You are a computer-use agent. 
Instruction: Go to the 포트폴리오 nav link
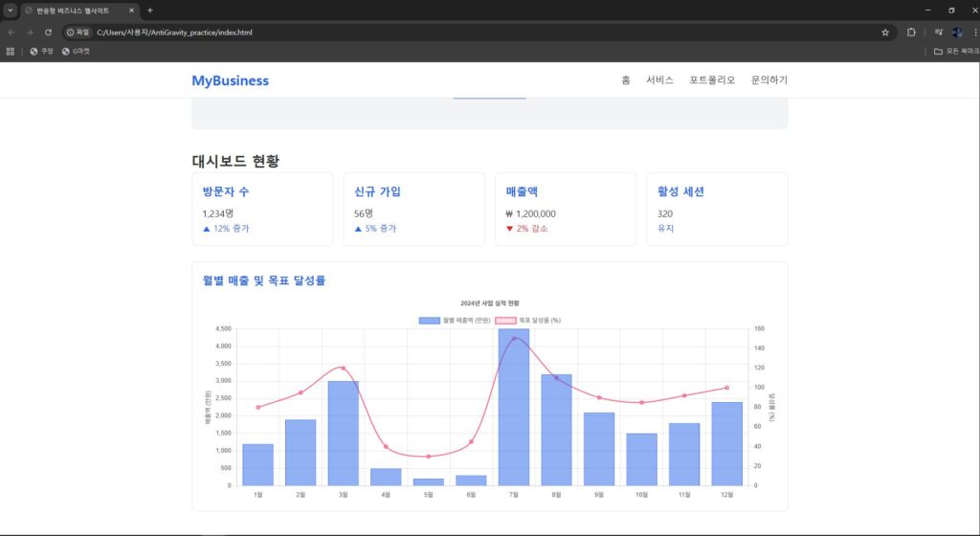point(712,80)
